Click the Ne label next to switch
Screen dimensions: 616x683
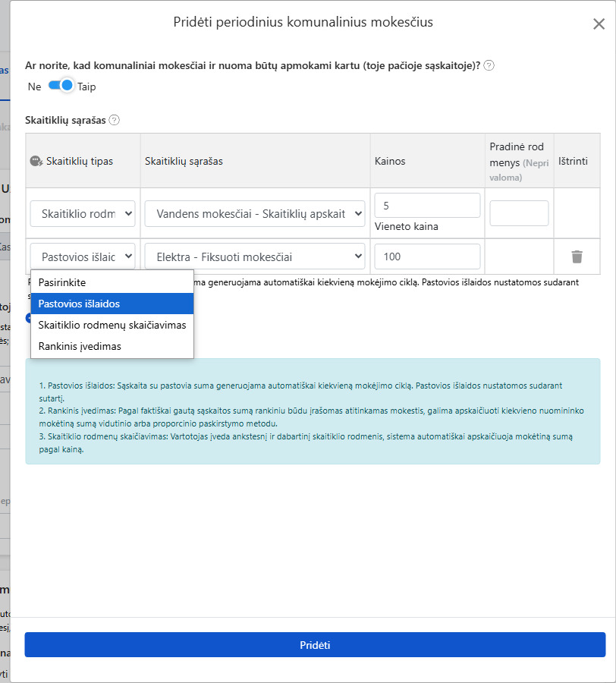tap(34, 87)
